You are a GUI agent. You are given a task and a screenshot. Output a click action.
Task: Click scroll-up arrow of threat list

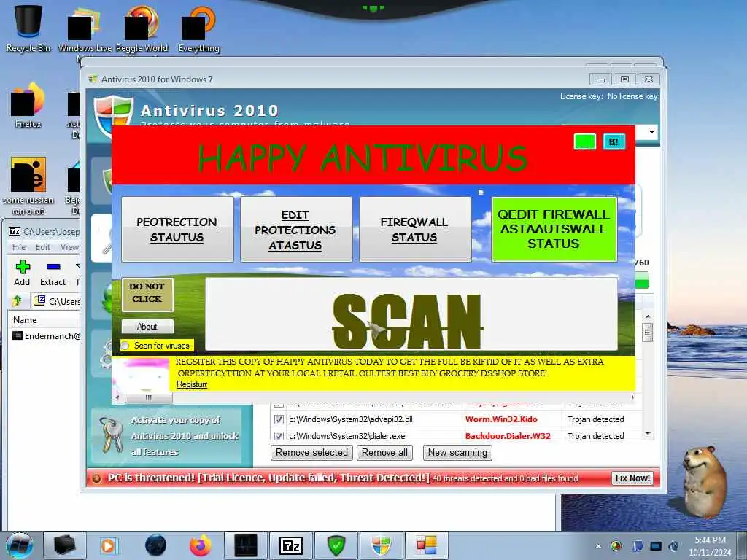648,316
